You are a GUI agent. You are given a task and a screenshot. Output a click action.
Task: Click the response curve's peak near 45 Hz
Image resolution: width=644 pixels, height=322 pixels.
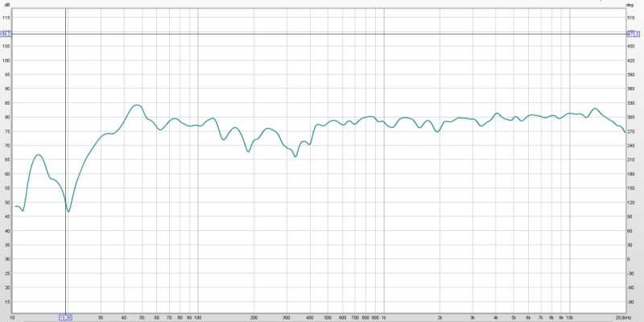[137, 105]
